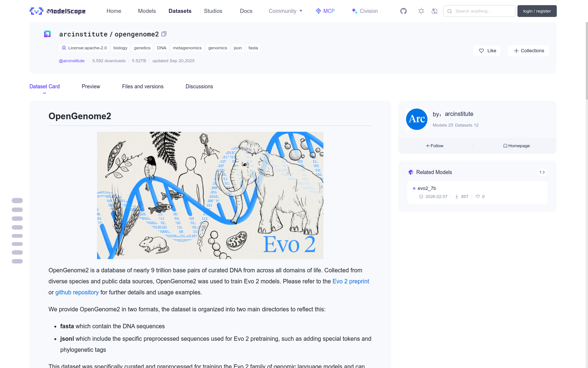Switch to the Dataset Card tab
The height and width of the screenshot is (368, 588).
click(44, 86)
